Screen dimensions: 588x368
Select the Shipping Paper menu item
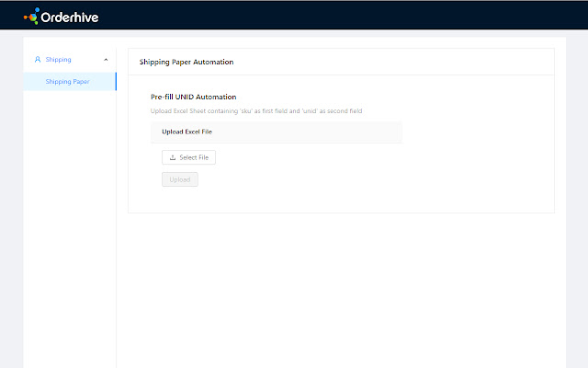(x=70, y=82)
